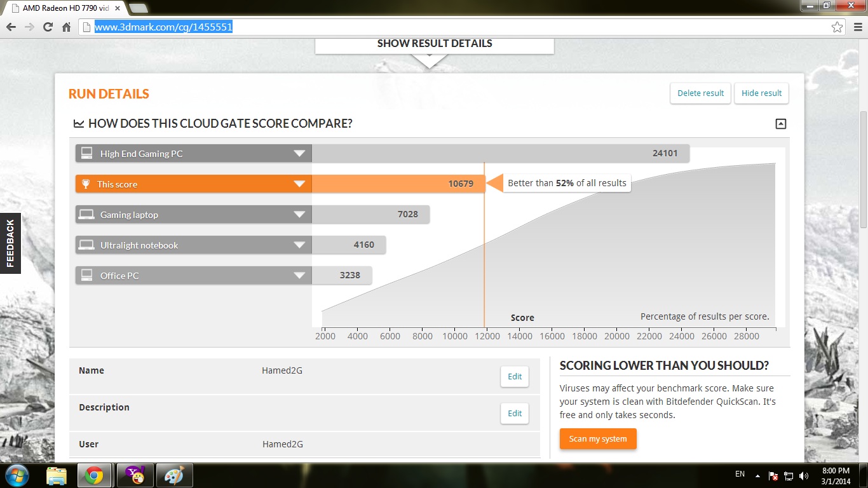
Task: Click the 12000 axis label
Action: coord(487,336)
